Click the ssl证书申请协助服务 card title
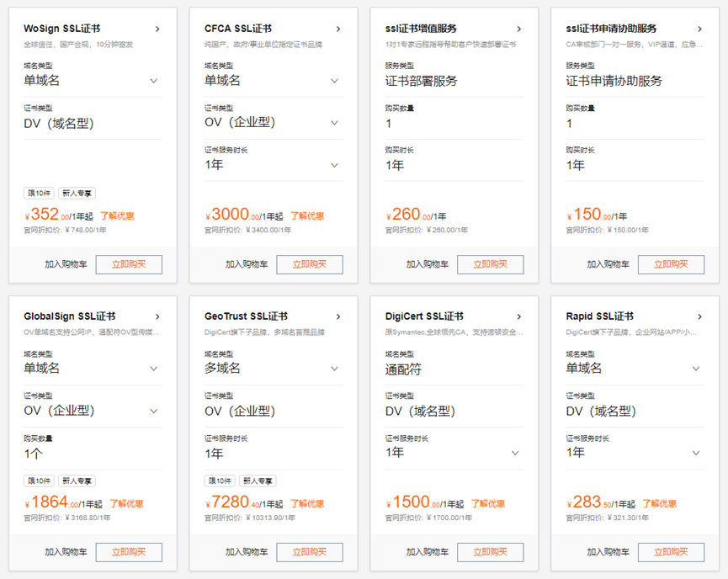The width and height of the screenshot is (728, 579). [611, 29]
